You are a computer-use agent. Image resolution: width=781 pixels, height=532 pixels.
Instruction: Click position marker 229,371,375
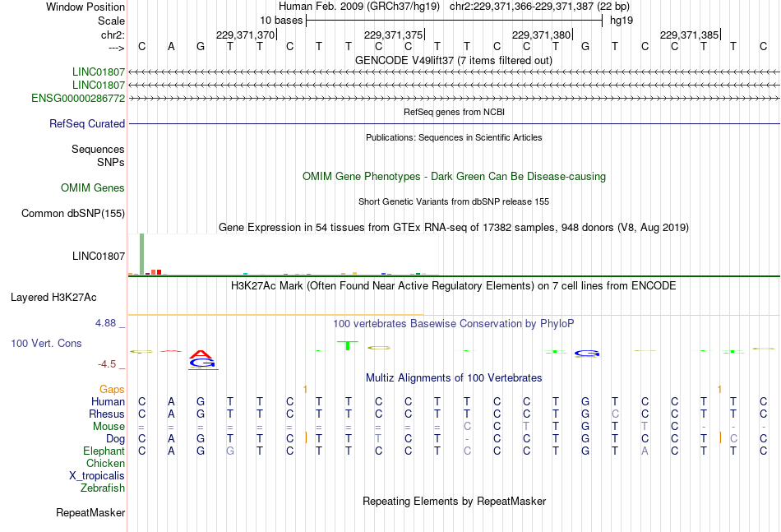click(x=393, y=35)
